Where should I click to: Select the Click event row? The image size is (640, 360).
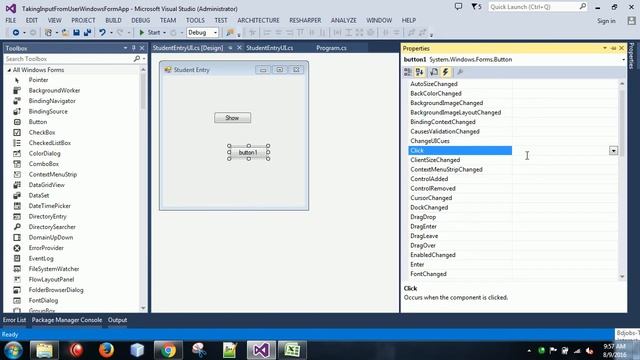[x=460, y=151]
